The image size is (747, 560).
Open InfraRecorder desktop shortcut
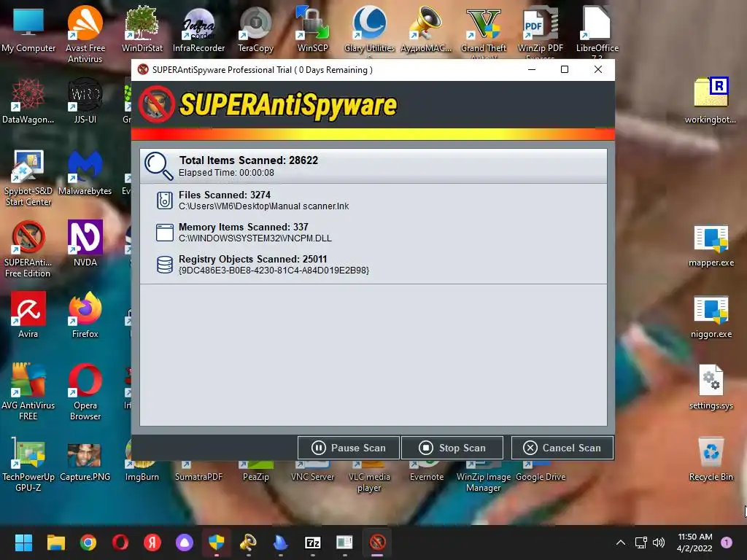[198, 29]
